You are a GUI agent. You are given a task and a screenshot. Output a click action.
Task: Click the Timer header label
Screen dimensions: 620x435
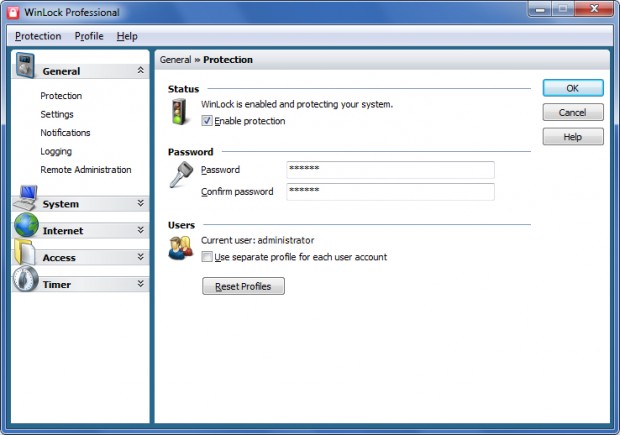tap(57, 285)
